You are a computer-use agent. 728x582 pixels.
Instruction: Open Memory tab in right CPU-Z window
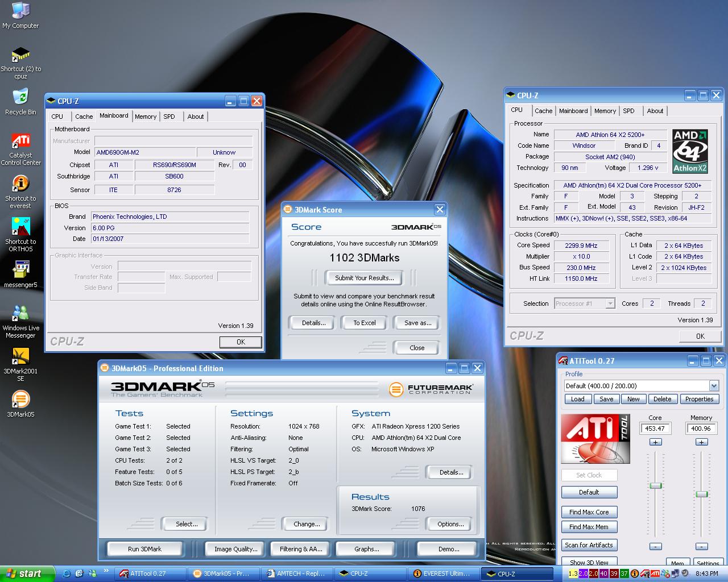pyautogui.click(x=605, y=111)
